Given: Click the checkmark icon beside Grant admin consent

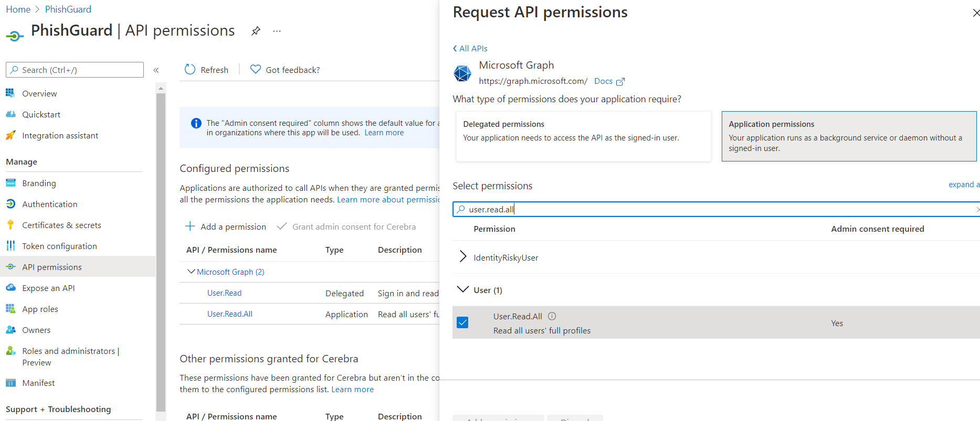Looking at the screenshot, I should (281, 226).
